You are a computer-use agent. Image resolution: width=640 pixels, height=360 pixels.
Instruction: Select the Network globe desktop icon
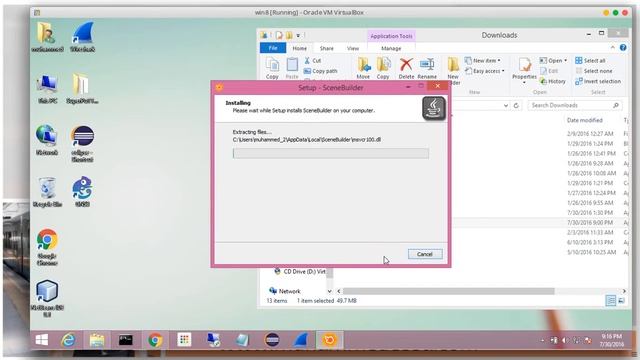click(47, 140)
